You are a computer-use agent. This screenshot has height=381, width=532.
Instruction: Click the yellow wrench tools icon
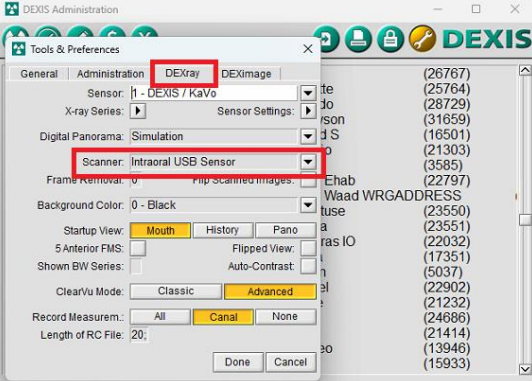click(x=422, y=39)
